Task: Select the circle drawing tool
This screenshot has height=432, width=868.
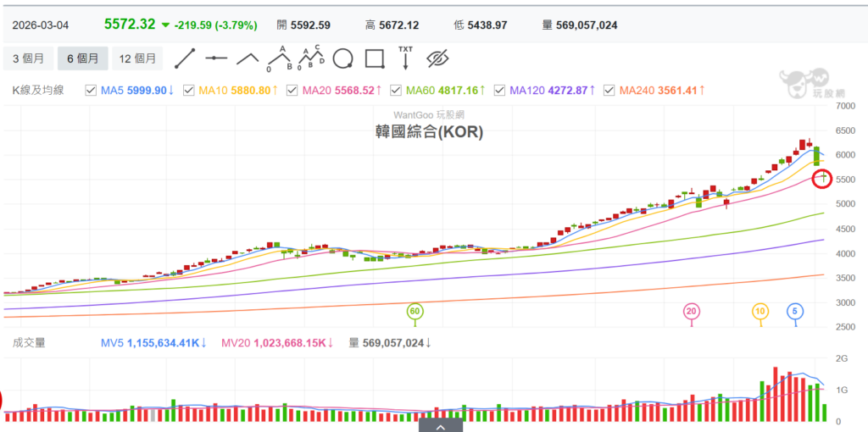Action: (x=342, y=58)
